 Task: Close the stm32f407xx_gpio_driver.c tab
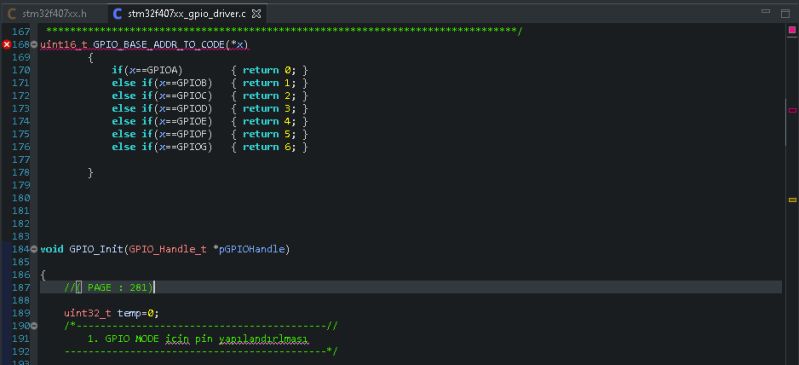256,14
